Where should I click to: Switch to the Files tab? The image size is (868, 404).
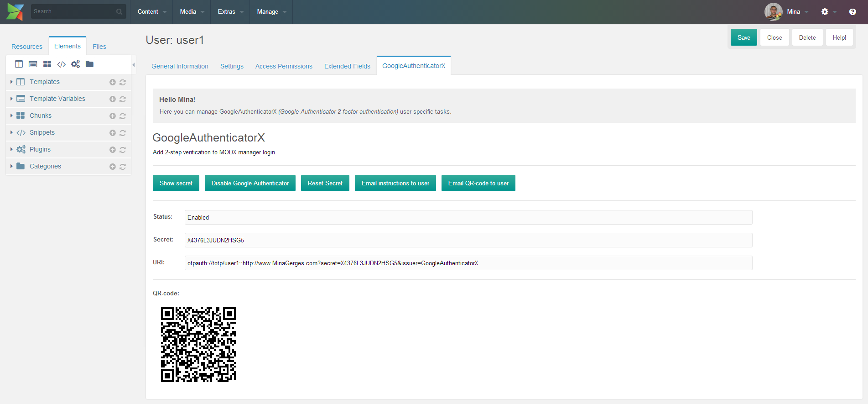[x=99, y=47]
